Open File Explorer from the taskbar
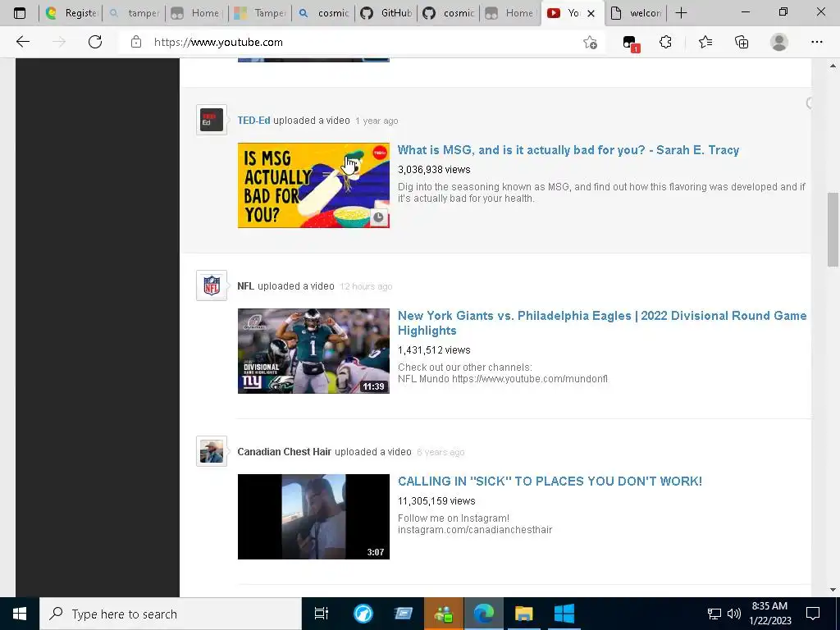 (523, 614)
